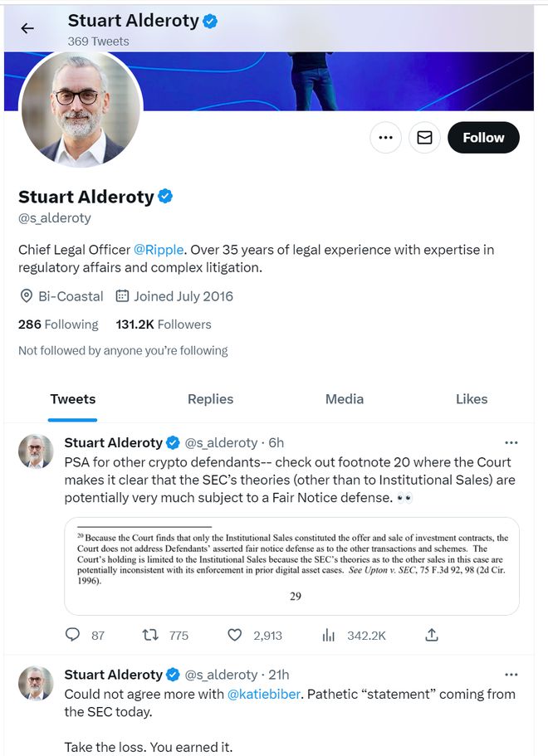Viewport: 548px width, 756px height.
Task: Switch to the Replies tab
Action: click(x=210, y=399)
